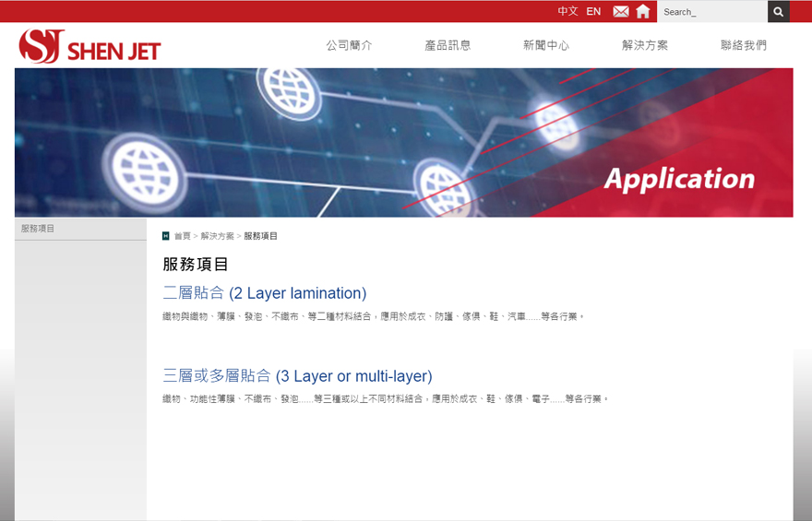Screen dimensions: 812x521
Task: Switch language to EN
Action: 593,12
